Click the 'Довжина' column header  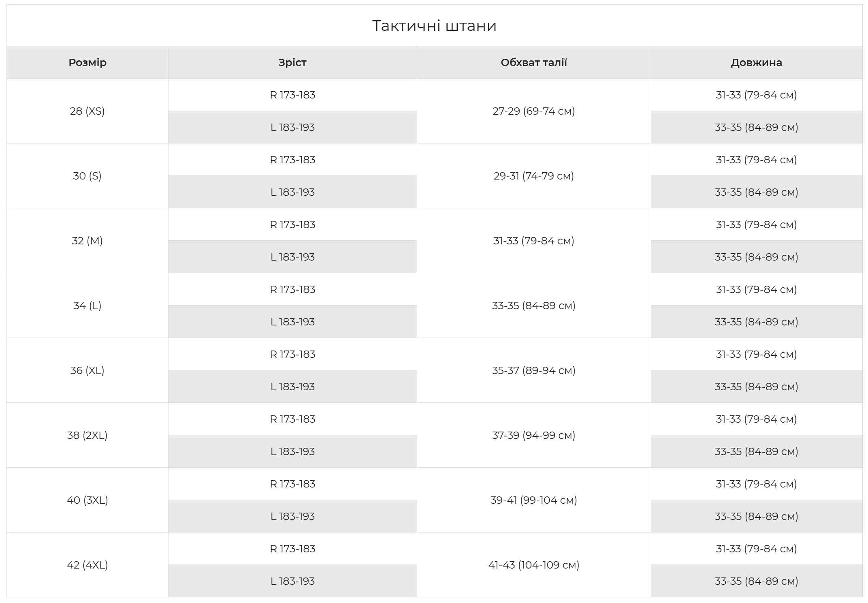(x=757, y=62)
